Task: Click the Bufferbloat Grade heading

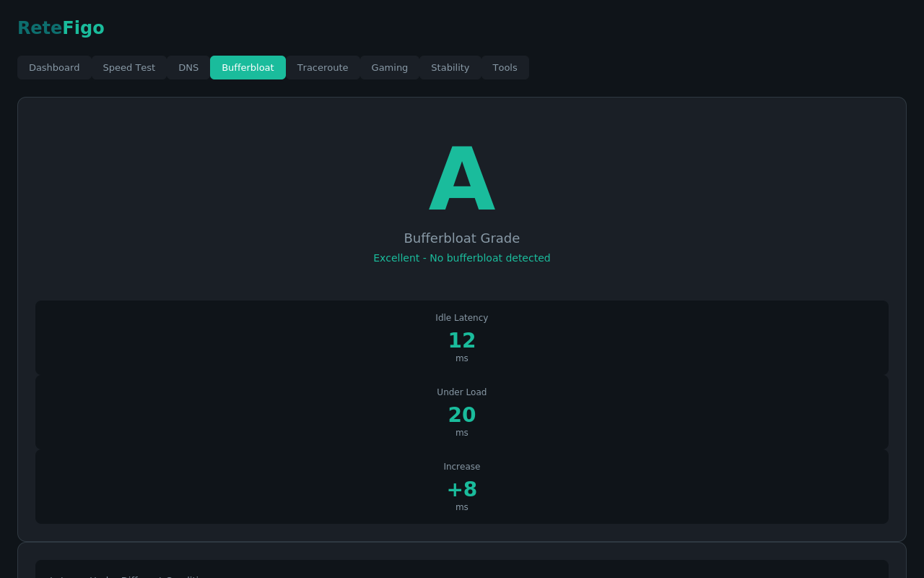Action: 462,238
